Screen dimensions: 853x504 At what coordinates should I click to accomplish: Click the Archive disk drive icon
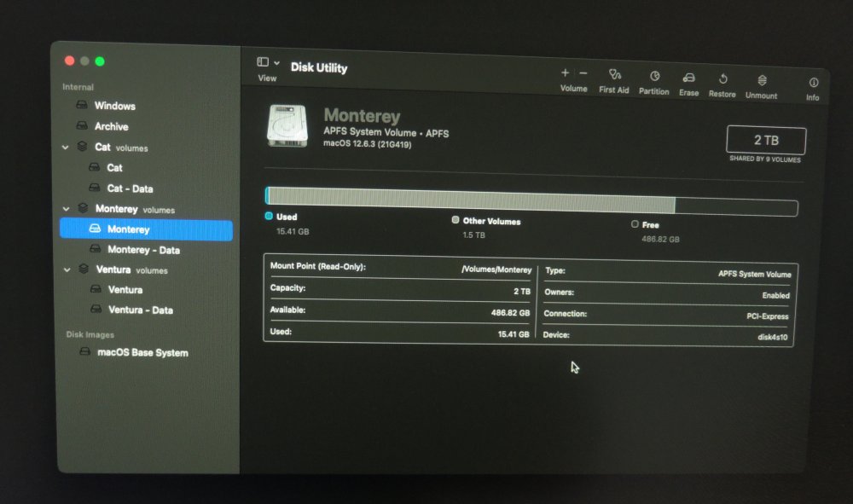pyautogui.click(x=82, y=125)
